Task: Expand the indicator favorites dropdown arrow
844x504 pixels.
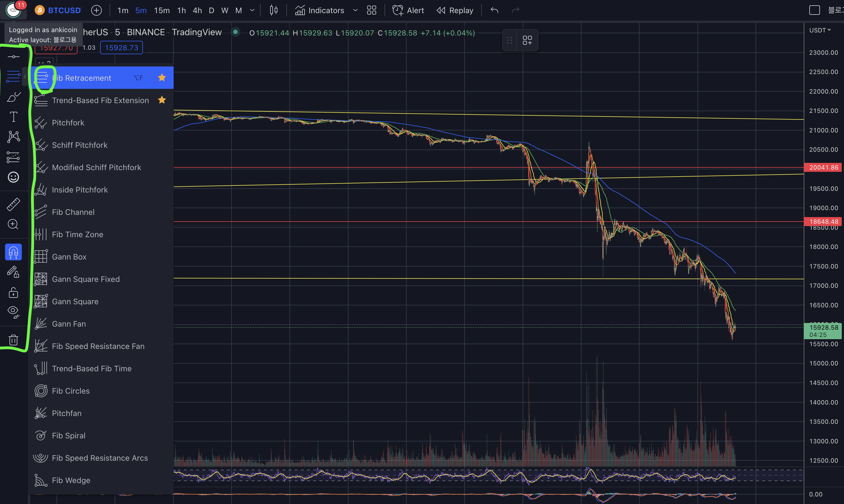Action: (x=355, y=10)
